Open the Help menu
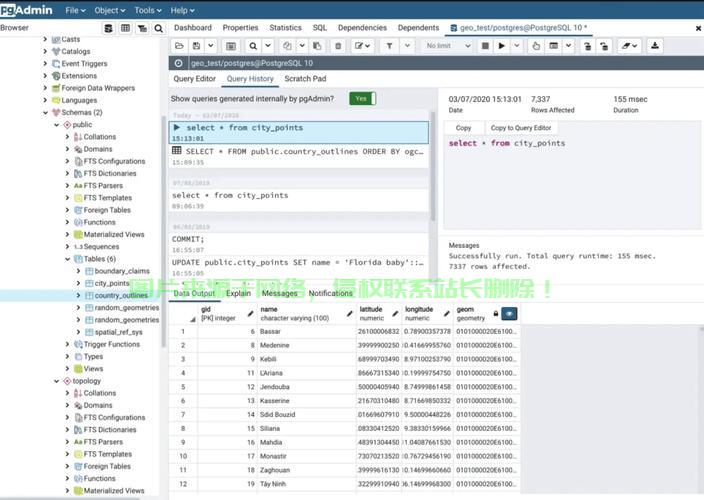The height and width of the screenshot is (500, 704). pyautogui.click(x=182, y=10)
